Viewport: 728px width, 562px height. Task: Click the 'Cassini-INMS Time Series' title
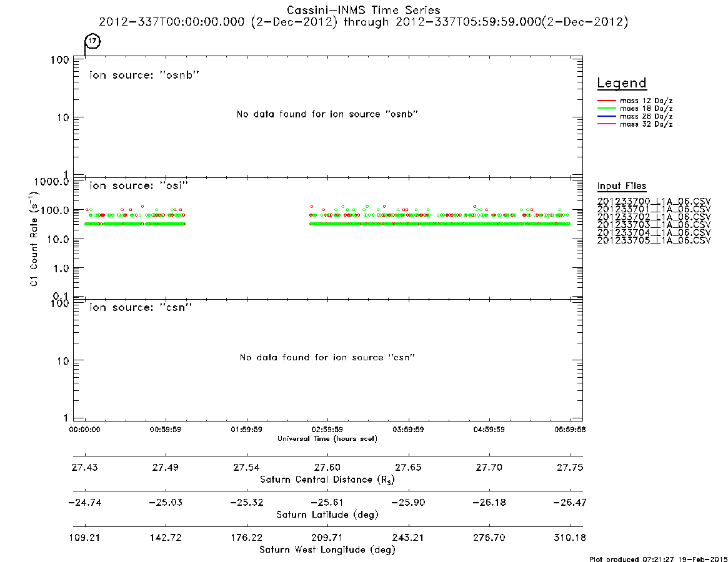pos(364,10)
